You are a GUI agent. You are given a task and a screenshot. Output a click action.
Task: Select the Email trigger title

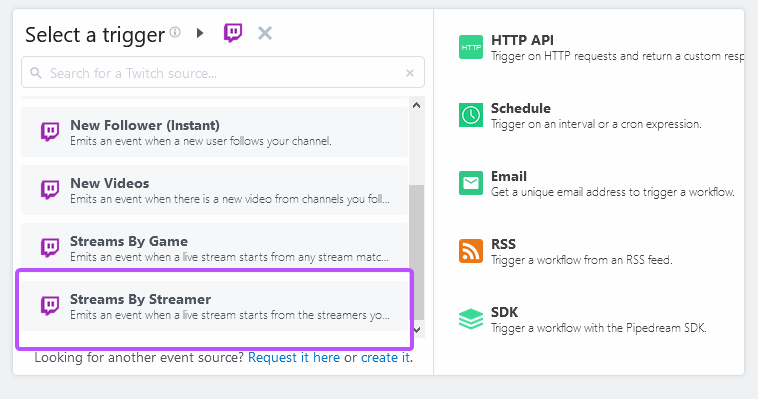pos(509,176)
